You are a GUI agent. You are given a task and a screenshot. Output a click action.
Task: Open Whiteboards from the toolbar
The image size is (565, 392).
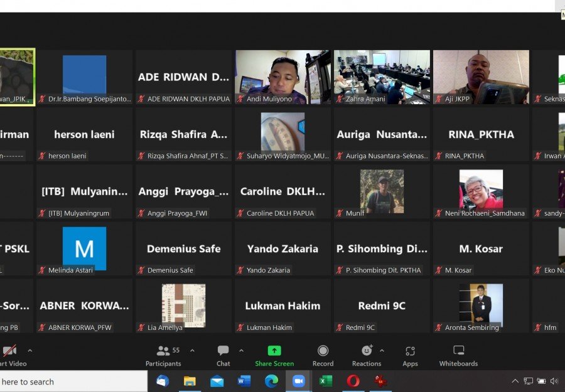pyautogui.click(x=458, y=355)
